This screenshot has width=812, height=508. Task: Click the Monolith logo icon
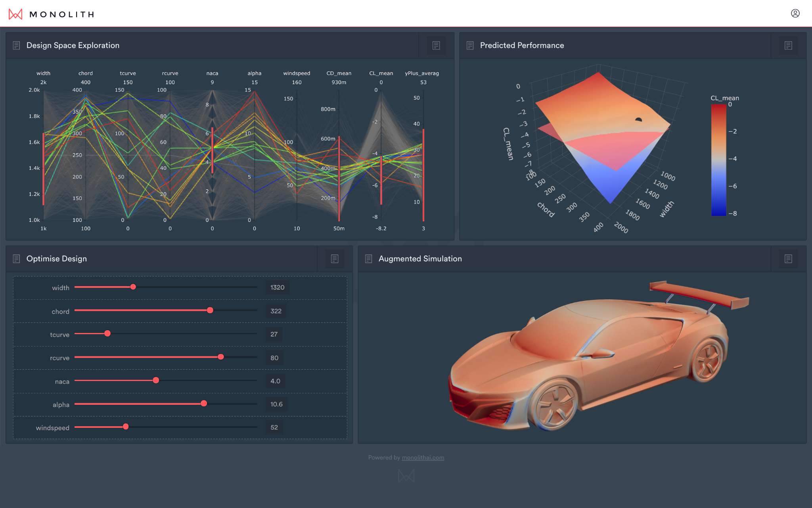pyautogui.click(x=15, y=14)
